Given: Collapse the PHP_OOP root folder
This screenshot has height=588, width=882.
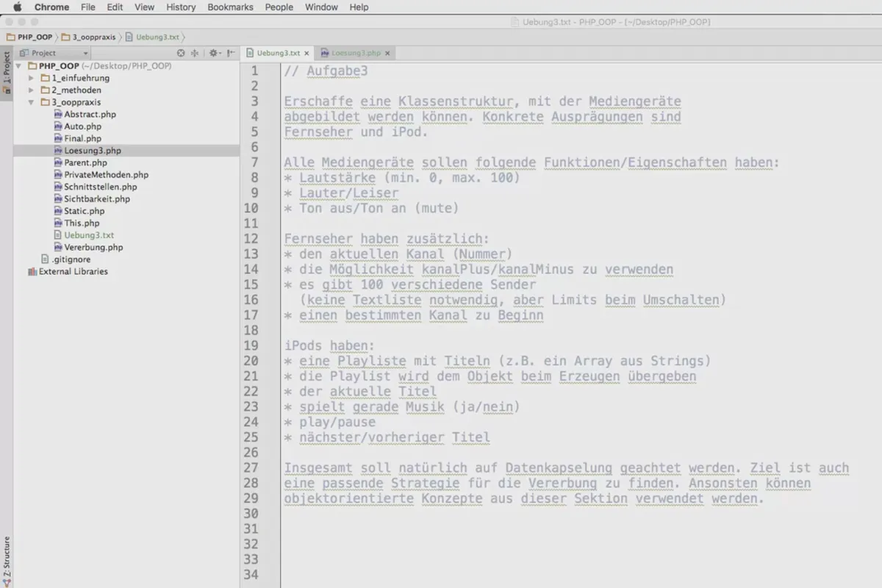Looking at the screenshot, I should pos(18,66).
